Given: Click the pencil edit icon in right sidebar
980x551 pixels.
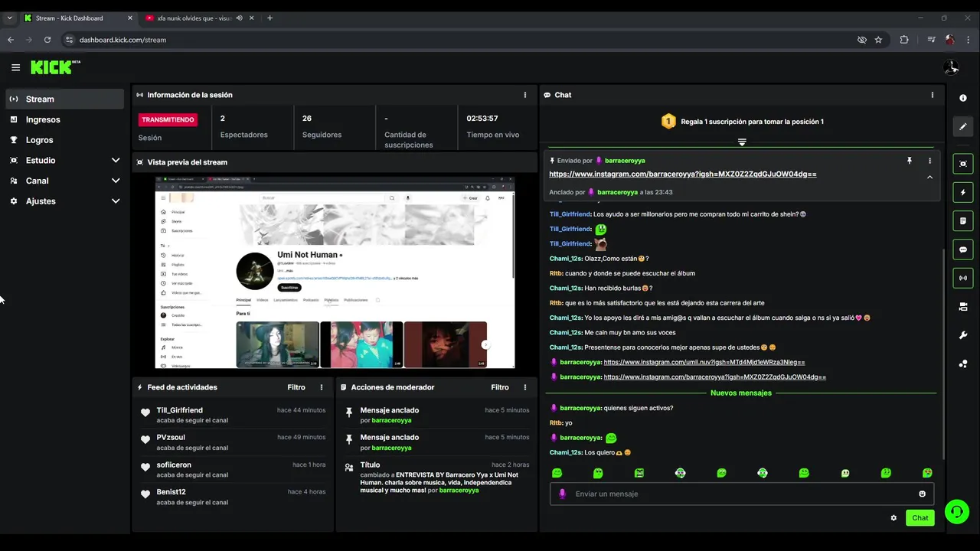Looking at the screenshot, I should click(x=963, y=127).
